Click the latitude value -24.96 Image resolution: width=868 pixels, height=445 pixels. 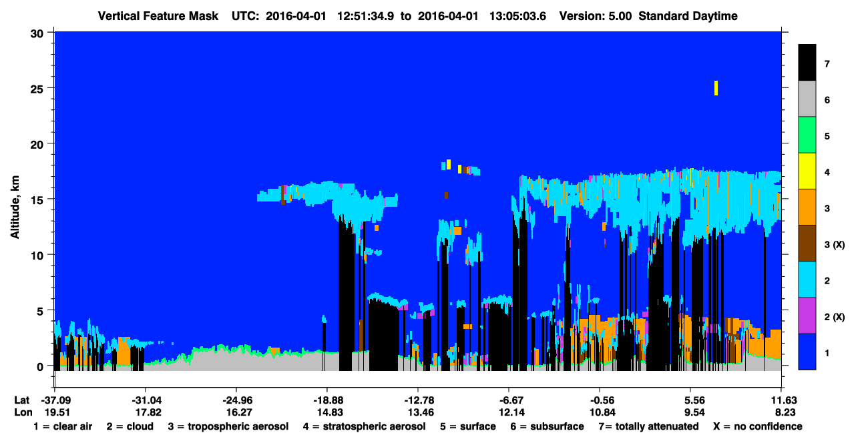[236, 400]
